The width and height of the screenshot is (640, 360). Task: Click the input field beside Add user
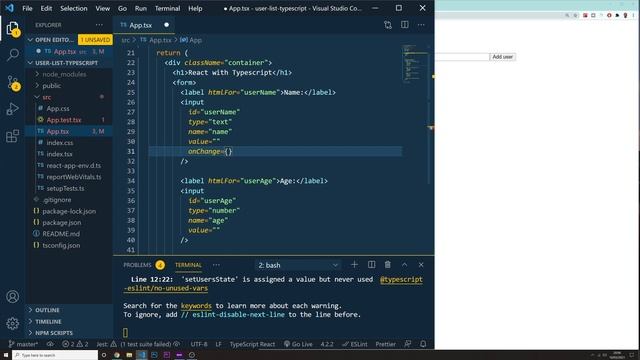[462, 57]
